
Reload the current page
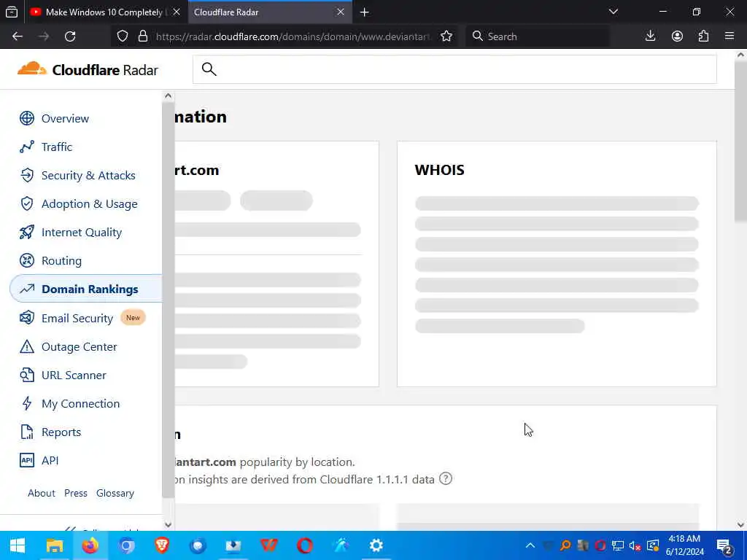(x=70, y=36)
